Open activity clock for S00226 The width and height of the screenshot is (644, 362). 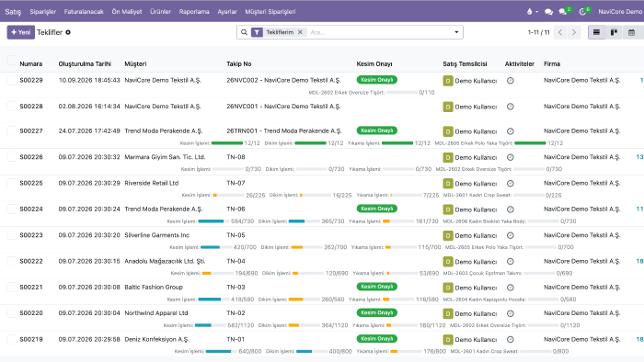510,157
